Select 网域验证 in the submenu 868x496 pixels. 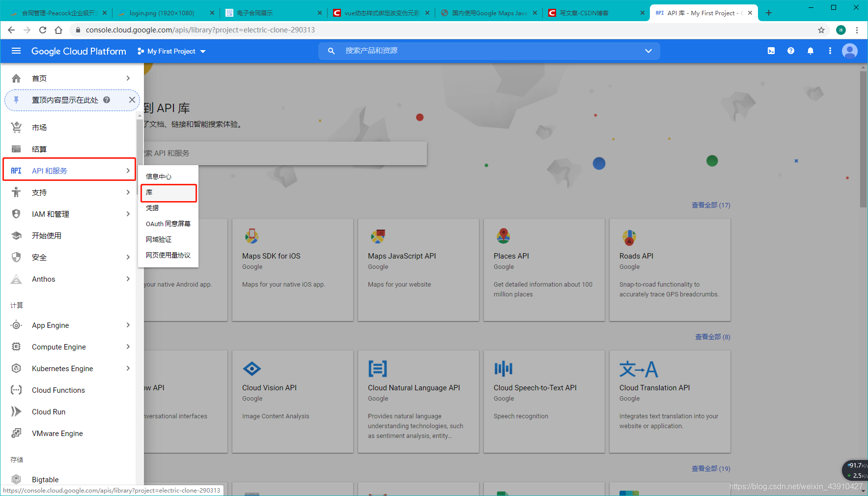click(x=168, y=239)
